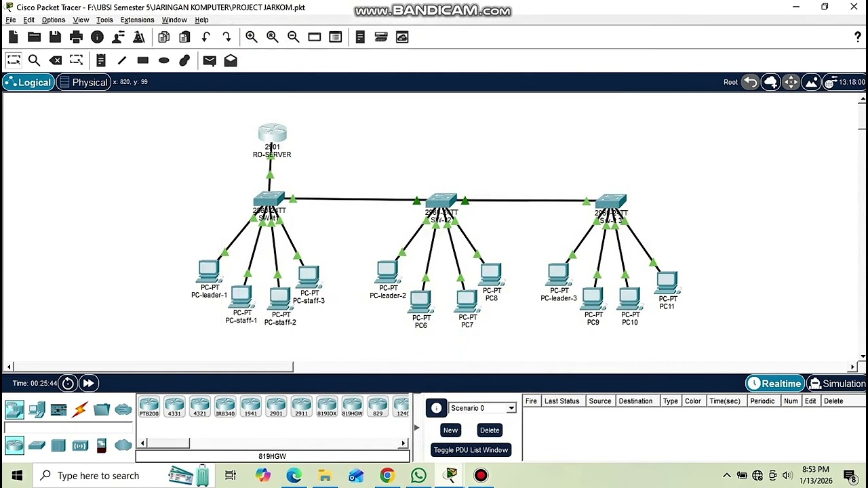Pick the 2911 router device

pos(301,407)
